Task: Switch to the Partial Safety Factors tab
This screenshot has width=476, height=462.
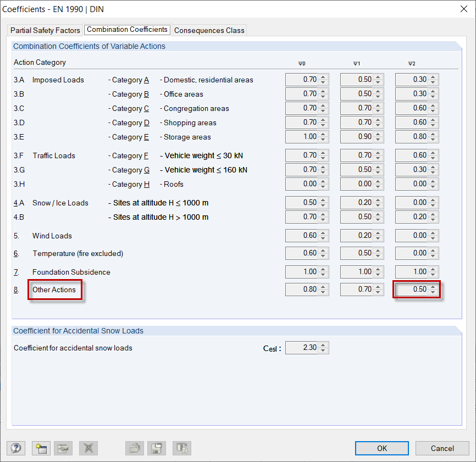Action: 45,30
